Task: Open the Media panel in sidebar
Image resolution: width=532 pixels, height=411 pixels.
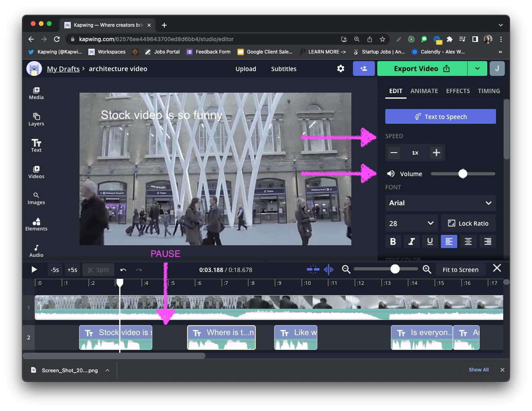Action: (x=36, y=93)
